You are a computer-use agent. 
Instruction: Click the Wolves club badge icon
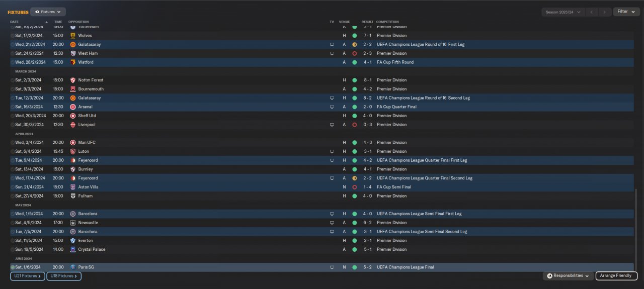click(x=73, y=36)
